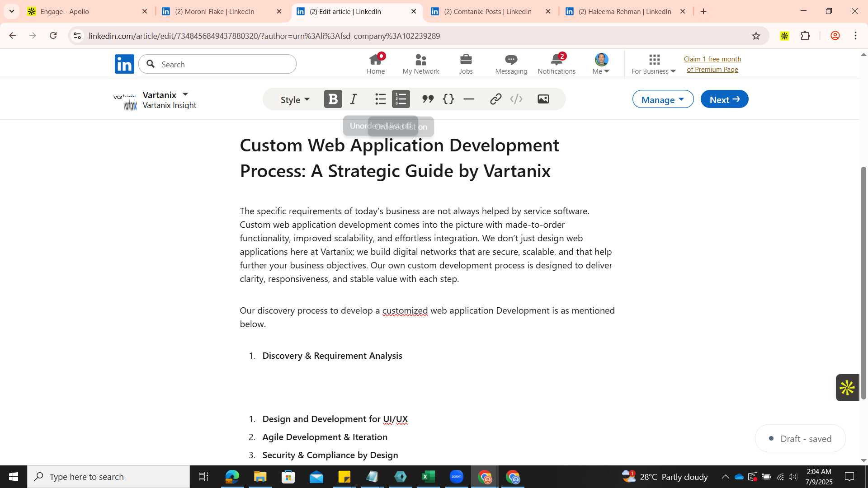This screenshot has height=488, width=868.
Task: Open the Extensions puzzle icon
Action: (805, 36)
